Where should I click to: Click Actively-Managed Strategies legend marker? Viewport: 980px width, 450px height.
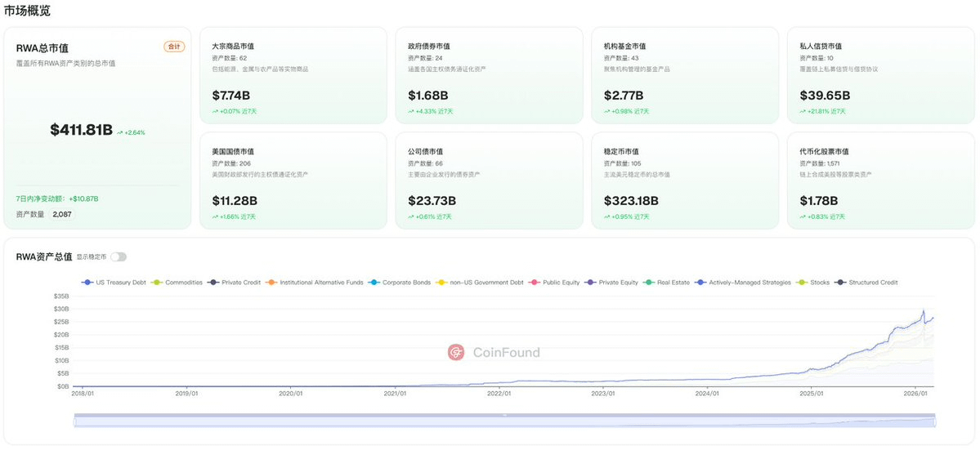pyautogui.click(x=700, y=282)
